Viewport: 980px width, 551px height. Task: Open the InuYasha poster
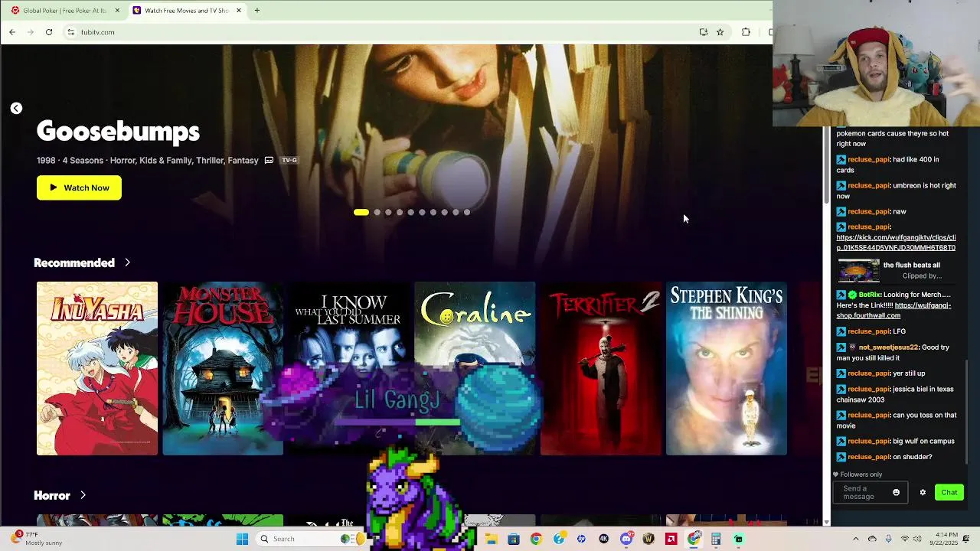point(97,369)
